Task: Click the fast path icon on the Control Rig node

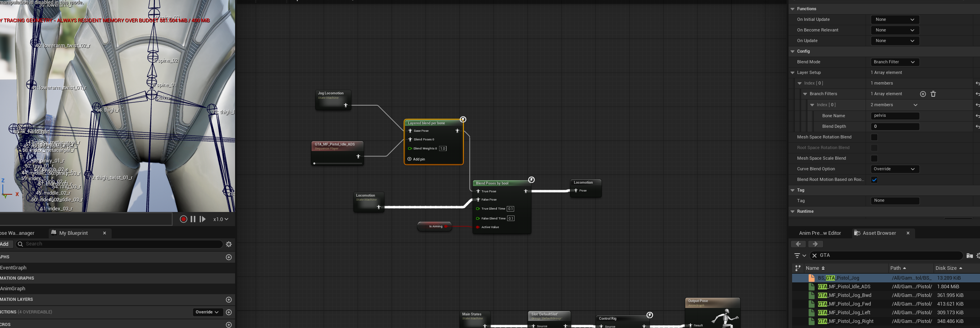Action: click(650, 315)
